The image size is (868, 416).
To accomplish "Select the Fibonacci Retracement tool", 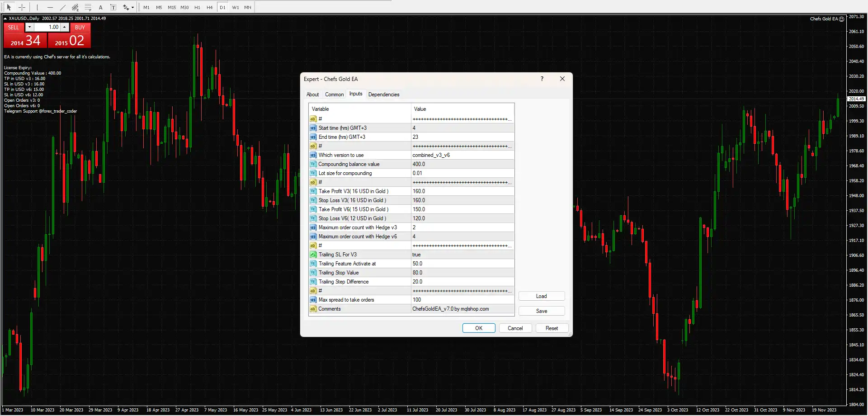I will [x=88, y=7].
